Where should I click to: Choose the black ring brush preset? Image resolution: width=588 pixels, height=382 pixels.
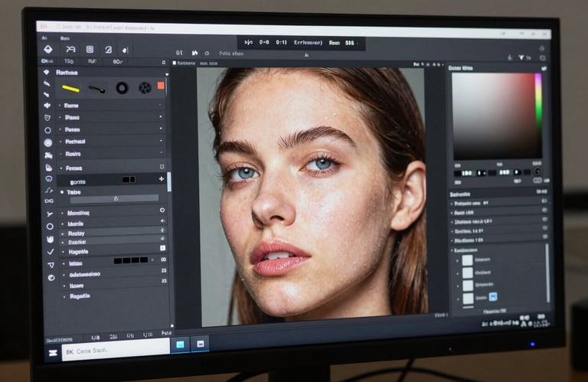(122, 88)
